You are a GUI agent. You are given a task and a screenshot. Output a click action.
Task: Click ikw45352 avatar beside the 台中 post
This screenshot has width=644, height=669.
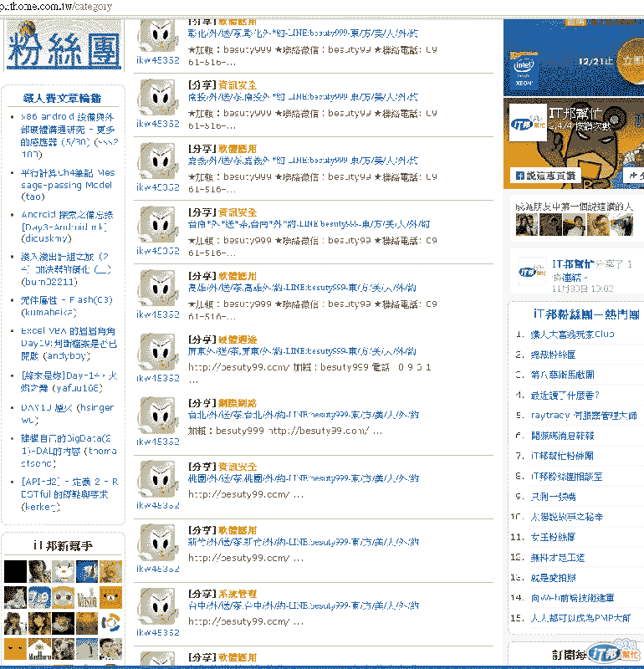(x=158, y=606)
